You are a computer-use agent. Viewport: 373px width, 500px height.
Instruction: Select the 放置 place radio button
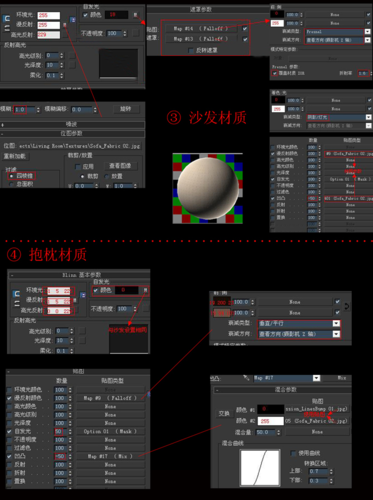point(107,176)
